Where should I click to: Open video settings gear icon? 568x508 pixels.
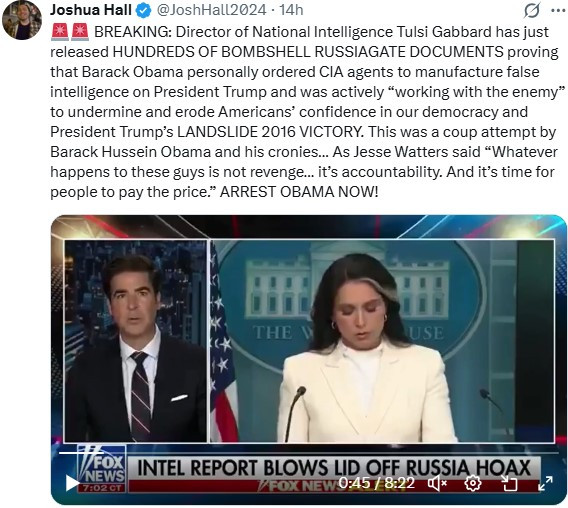[x=472, y=483]
